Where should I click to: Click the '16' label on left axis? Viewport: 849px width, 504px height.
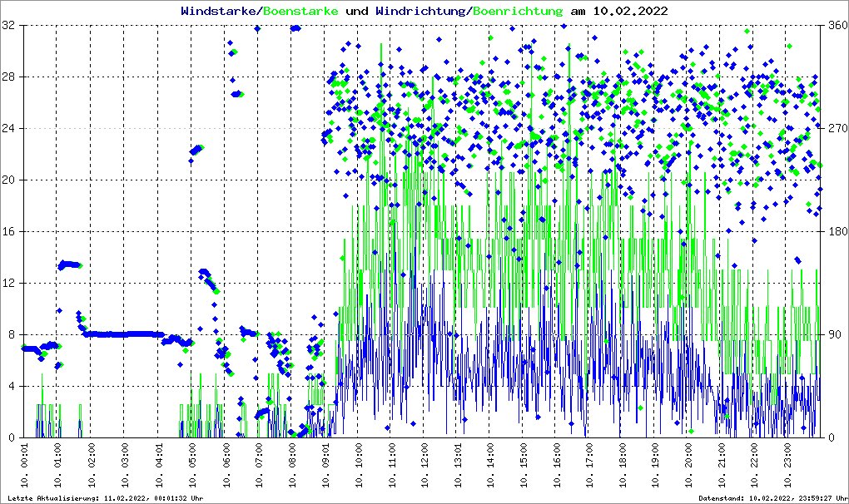pos(8,232)
